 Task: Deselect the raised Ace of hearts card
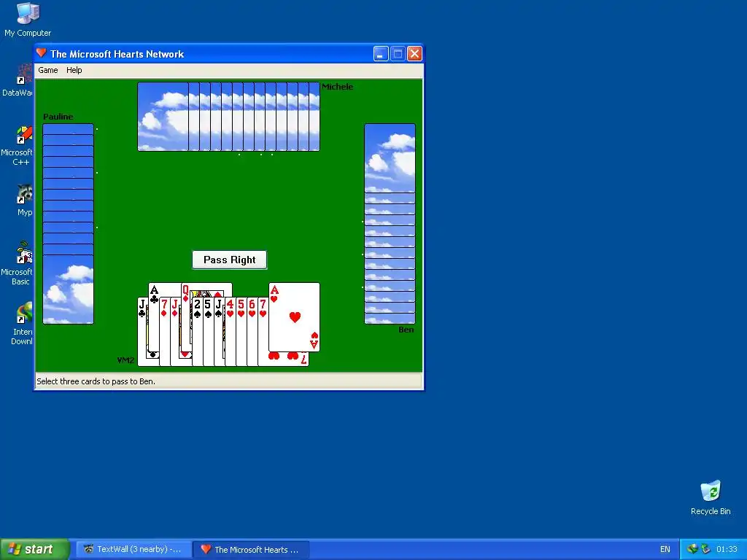coord(294,317)
